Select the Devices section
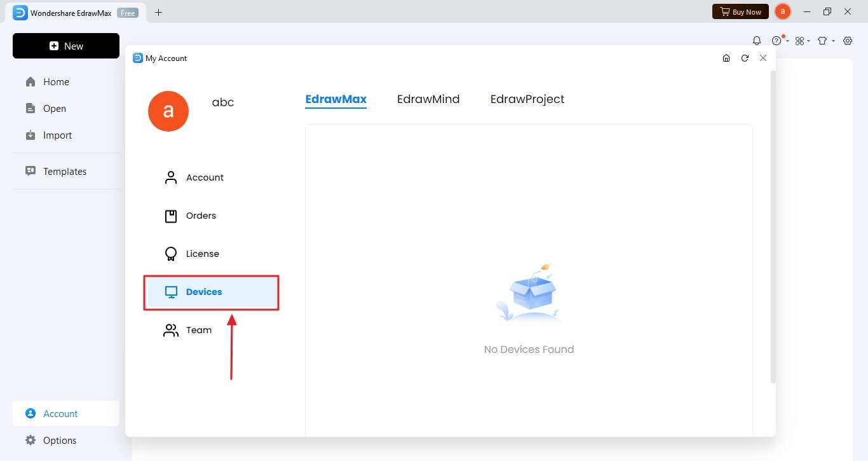 click(x=212, y=292)
